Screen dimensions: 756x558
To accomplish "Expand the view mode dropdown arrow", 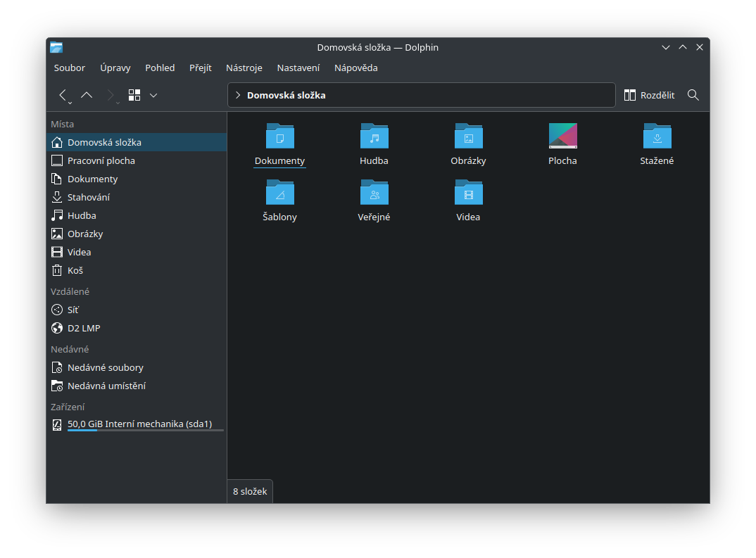I will [x=153, y=95].
